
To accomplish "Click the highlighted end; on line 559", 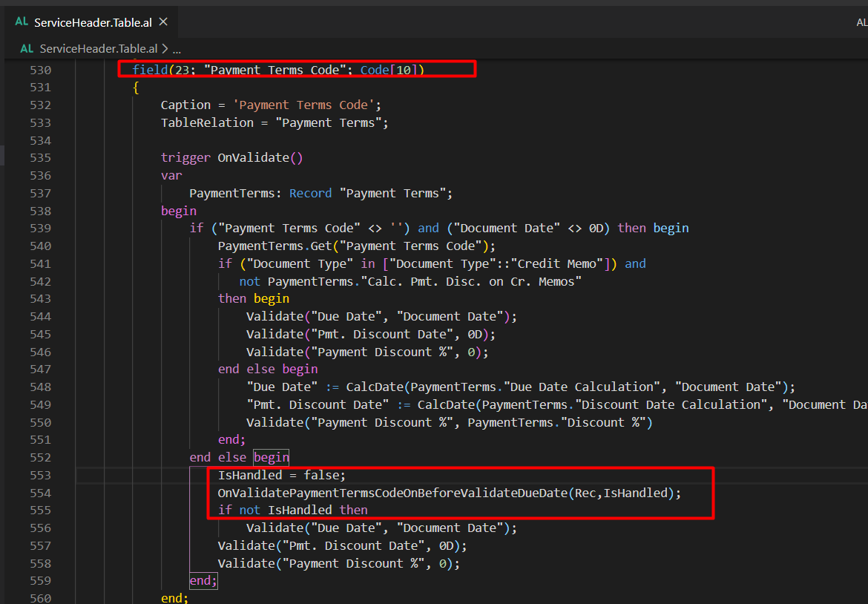I will pos(203,581).
